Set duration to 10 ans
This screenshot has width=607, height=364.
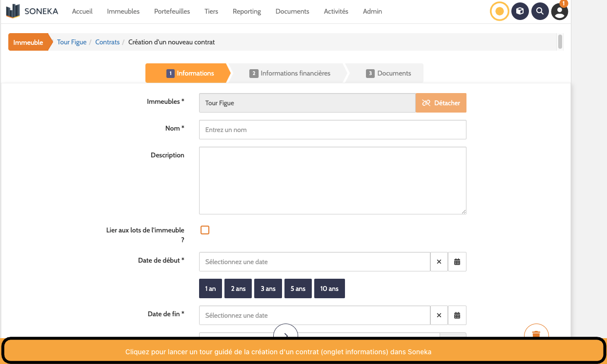pos(329,288)
